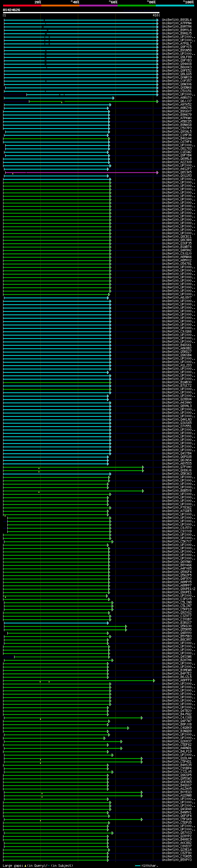Click hit label UniRef100_Q4STB4
Screen dimensions: 197x868
pyautogui.click(x=177, y=454)
